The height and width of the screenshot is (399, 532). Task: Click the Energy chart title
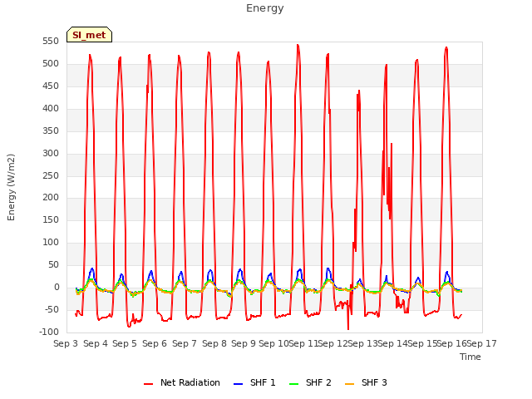tap(265, 8)
